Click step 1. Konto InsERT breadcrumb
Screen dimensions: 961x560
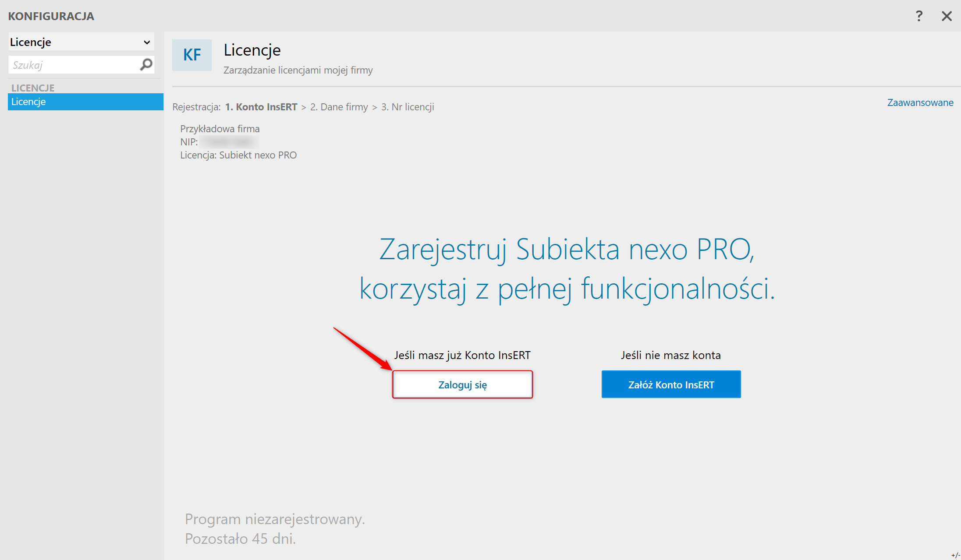click(261, 107)
